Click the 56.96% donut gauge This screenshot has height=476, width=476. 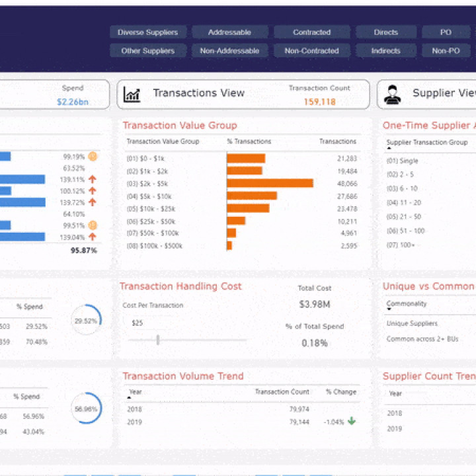tap(86, 409)
